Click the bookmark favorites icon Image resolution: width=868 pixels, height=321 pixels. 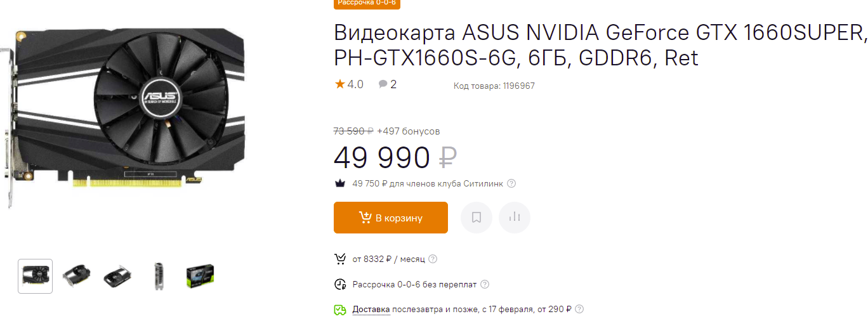[x=477, y=218]
